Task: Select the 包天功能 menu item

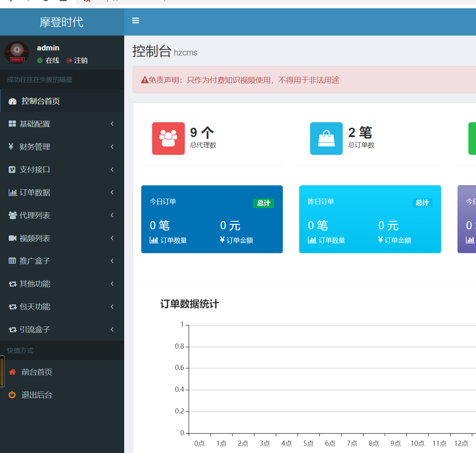Action: click(35, 306)
